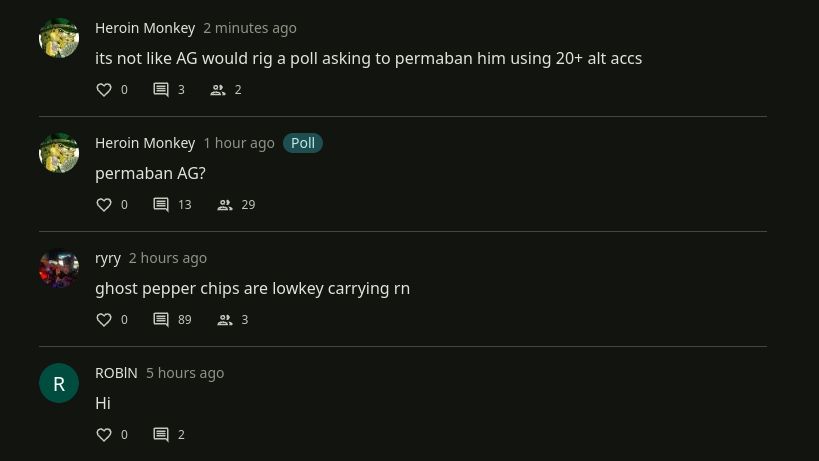Show the 29 participants of the 'permaban AG?' poll
The width and height of the screenshot is (819, 461).
click(226, 205)
